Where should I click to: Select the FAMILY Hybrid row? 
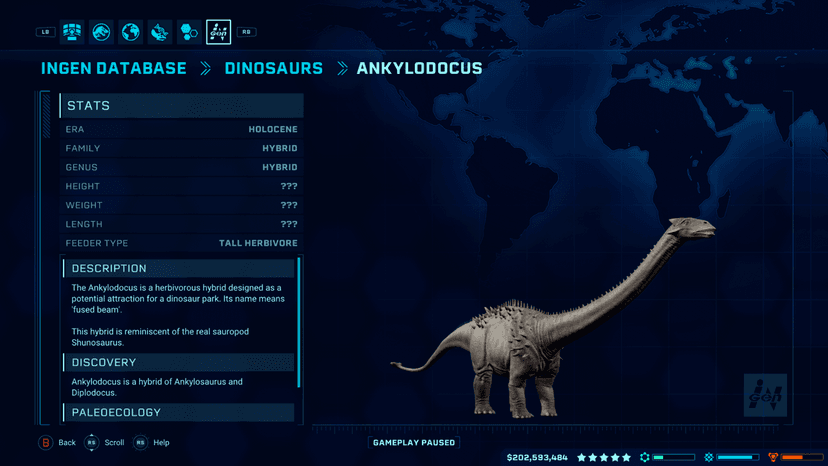point(182,148)
